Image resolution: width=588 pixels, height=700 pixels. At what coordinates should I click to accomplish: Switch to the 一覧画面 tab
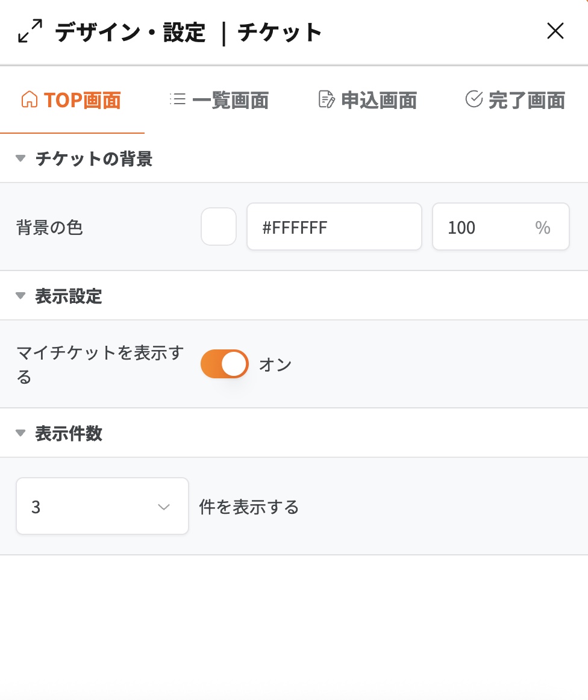[x=230, y=100]
